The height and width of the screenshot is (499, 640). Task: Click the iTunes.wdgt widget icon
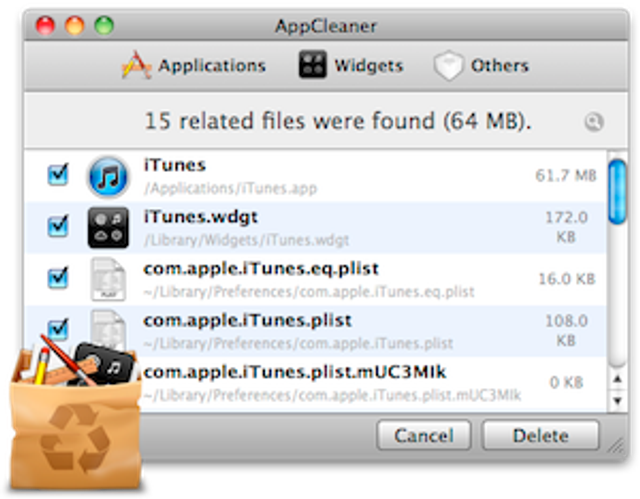pos(108,228)
